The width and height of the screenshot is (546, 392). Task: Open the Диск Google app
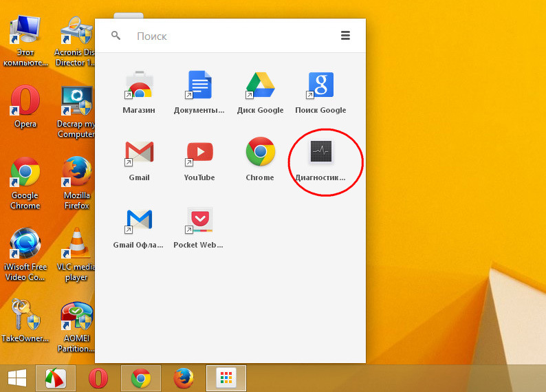(x=260, y=92)
